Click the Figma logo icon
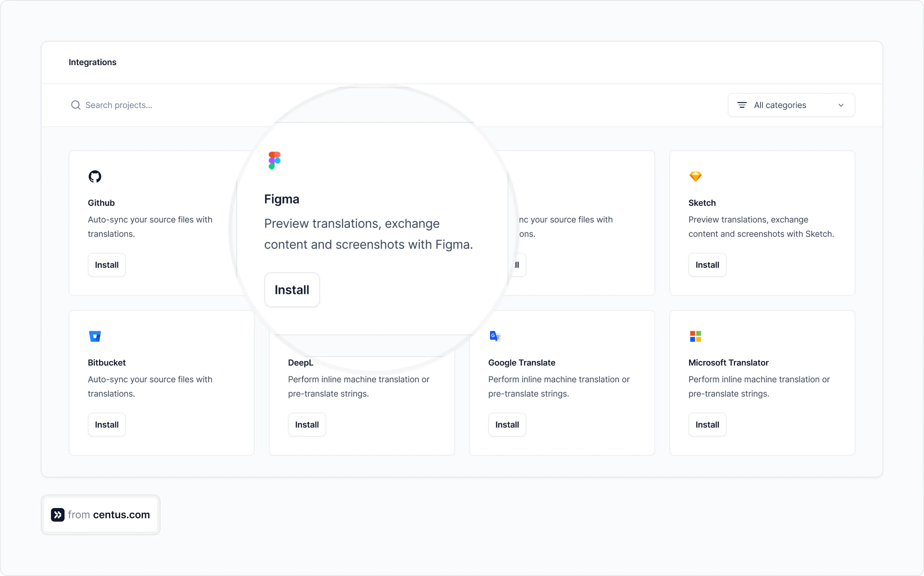The image size is (924, 576). 275,160
